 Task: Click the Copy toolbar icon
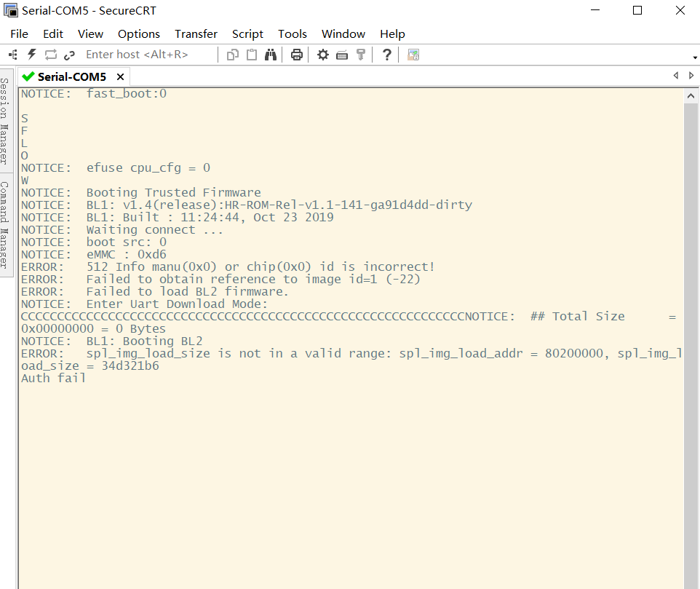point(233,55)
